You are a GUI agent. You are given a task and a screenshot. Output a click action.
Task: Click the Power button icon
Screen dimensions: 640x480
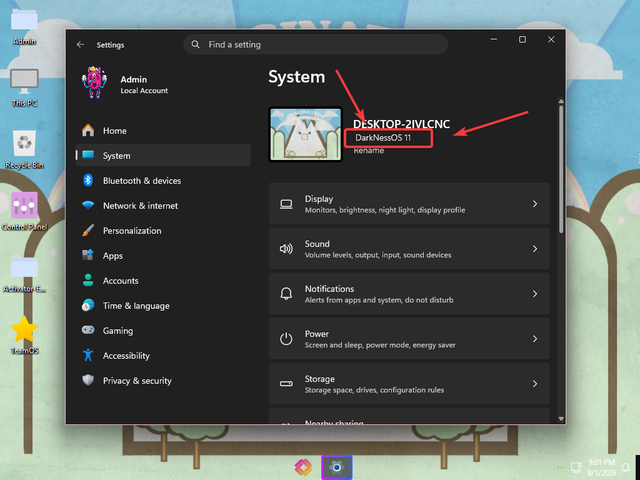pos(286,339)
